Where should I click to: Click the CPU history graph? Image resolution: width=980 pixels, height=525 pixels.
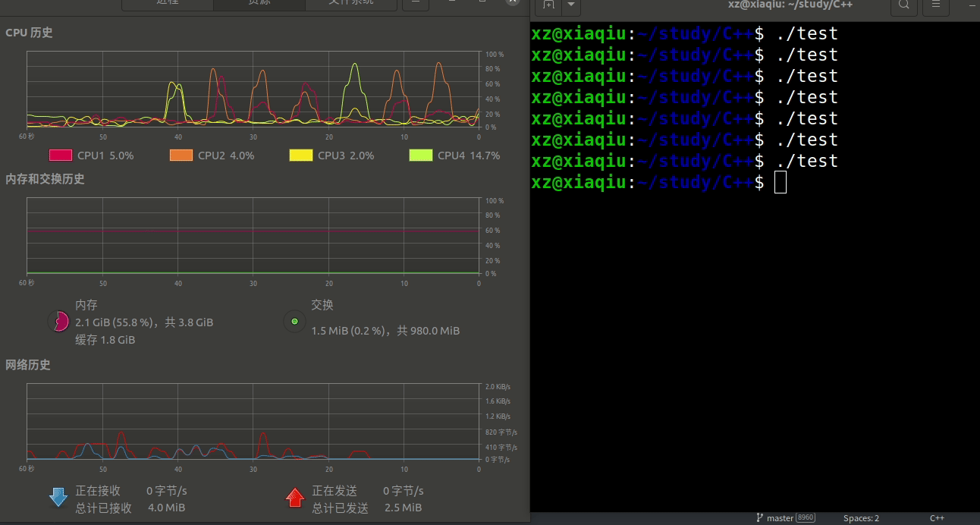253,89
